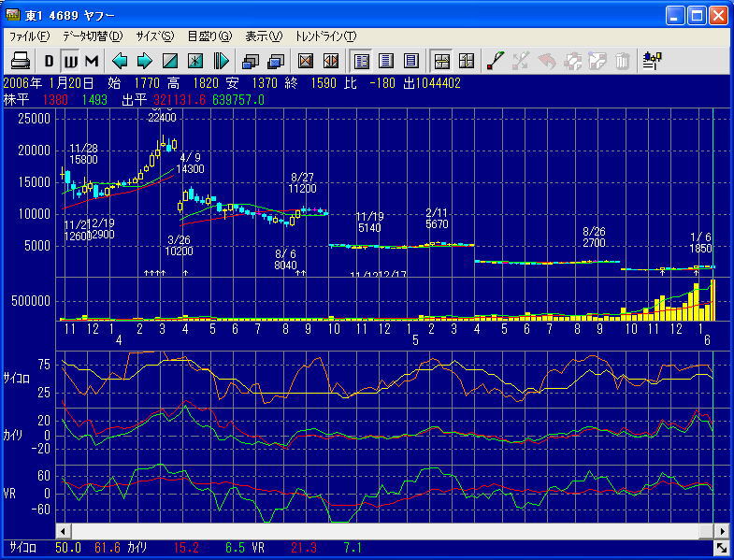Open the 表示(V) menu
734x560 pixels.
click(264, 36)
